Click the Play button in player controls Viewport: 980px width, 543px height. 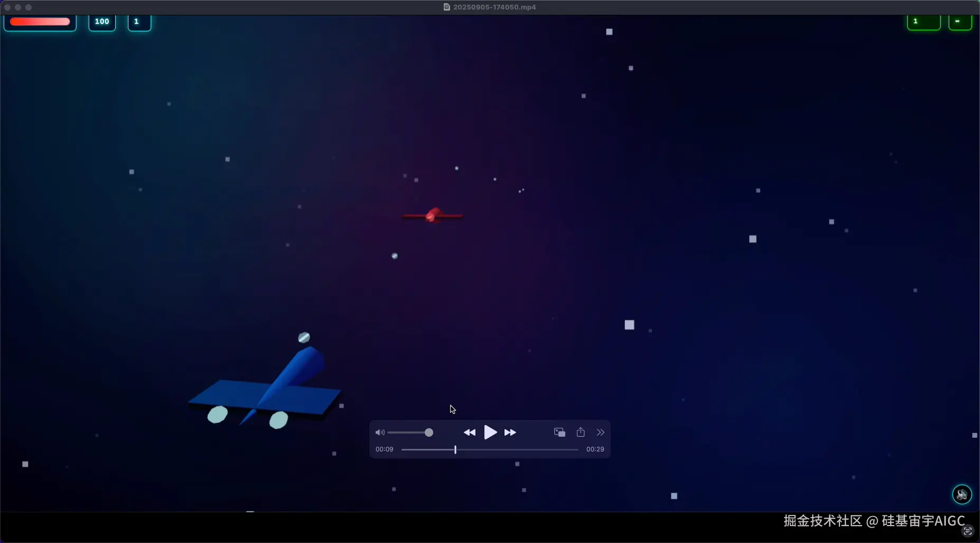[490, 432]
